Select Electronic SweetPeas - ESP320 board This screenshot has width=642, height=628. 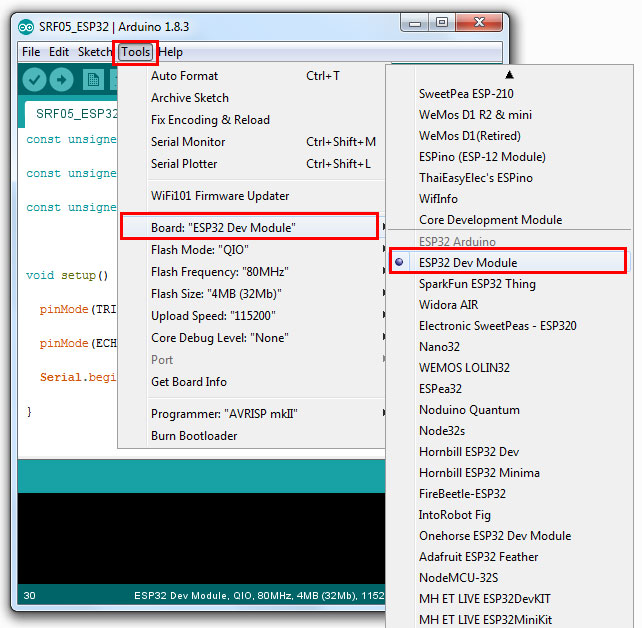tap(509, 326)
